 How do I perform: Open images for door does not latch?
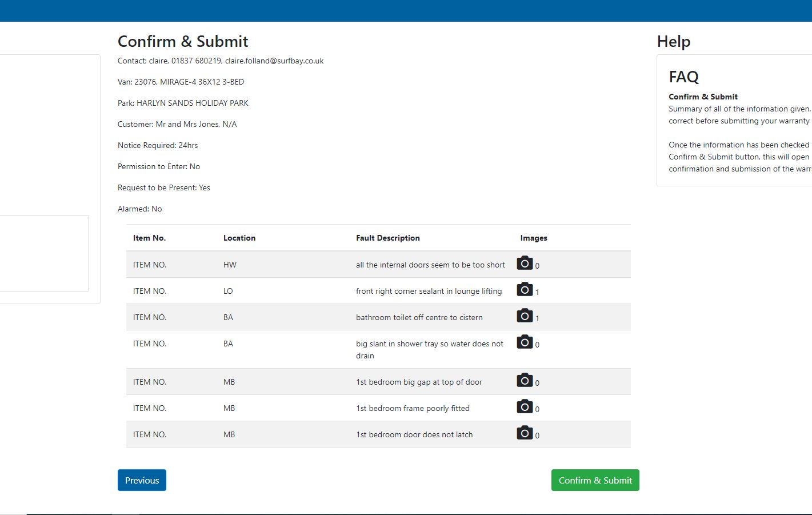(525, 433)
